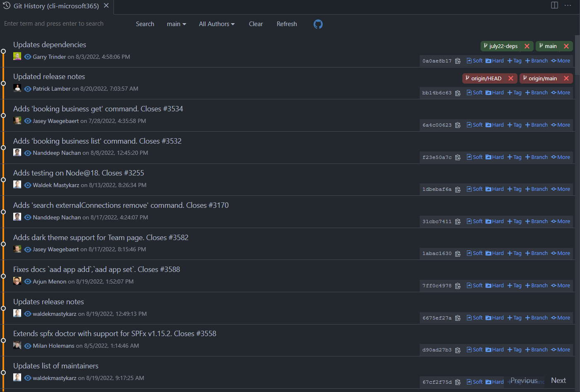Remove the july22-deps branch label
580x392 pixels.
527,46
